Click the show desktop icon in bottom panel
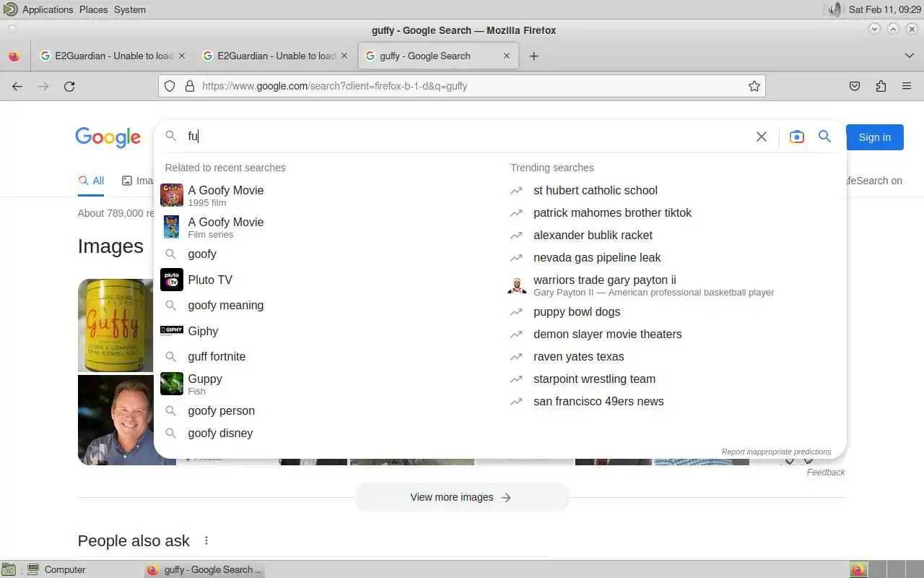The height and width of the screenshot is (578, 924). [x=8, y=569]
